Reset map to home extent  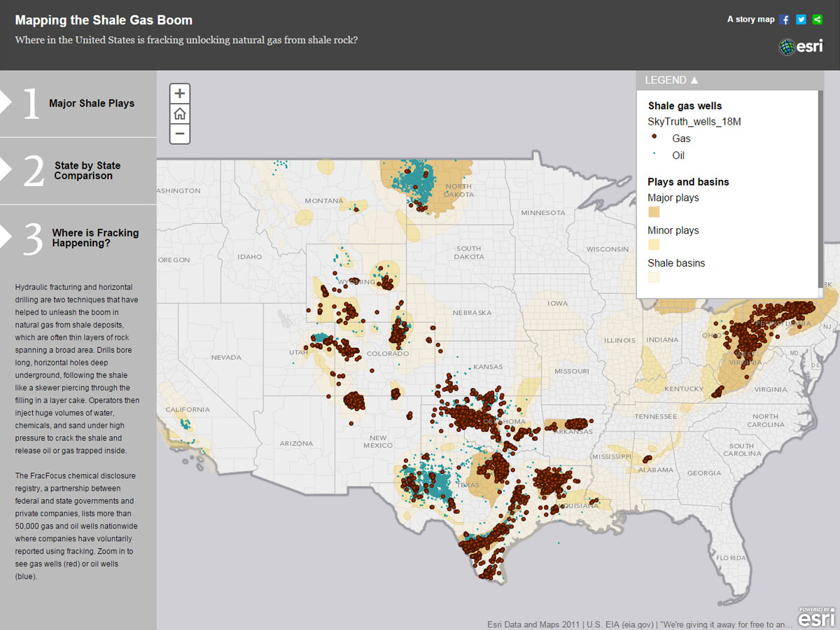(x=180, y=113)
